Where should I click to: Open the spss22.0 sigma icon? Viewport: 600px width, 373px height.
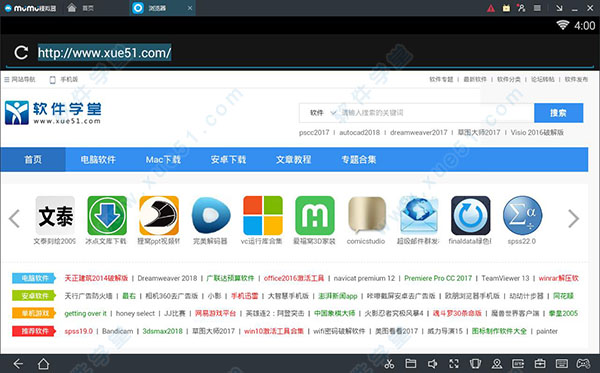click(522, 215)
